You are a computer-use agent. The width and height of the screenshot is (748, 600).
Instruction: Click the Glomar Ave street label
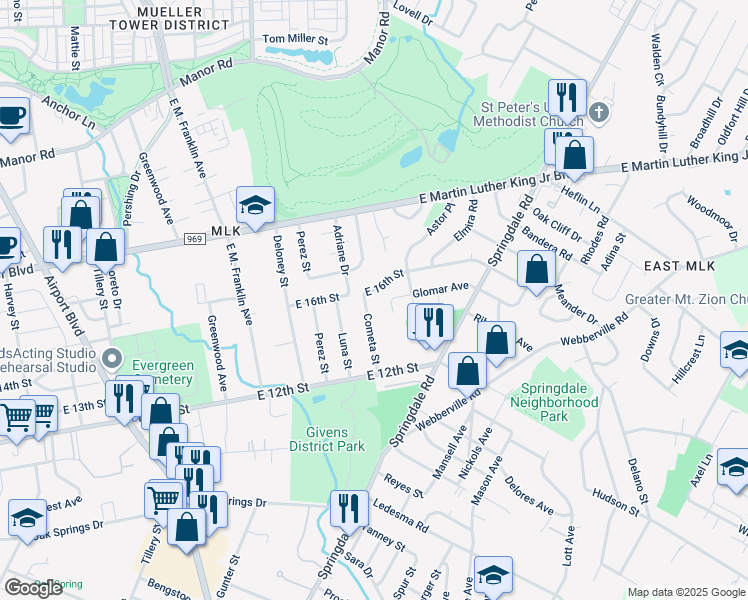click(440, 290)
